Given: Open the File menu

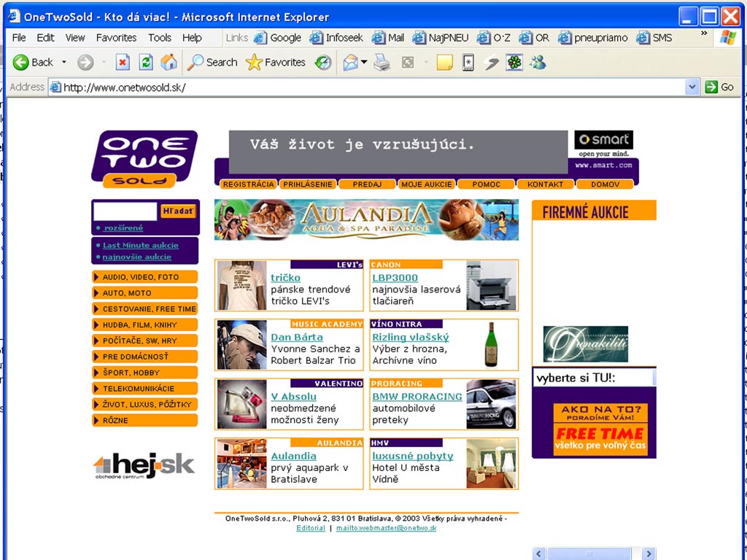Looking at the screenshot, I should tap(19, 38).
